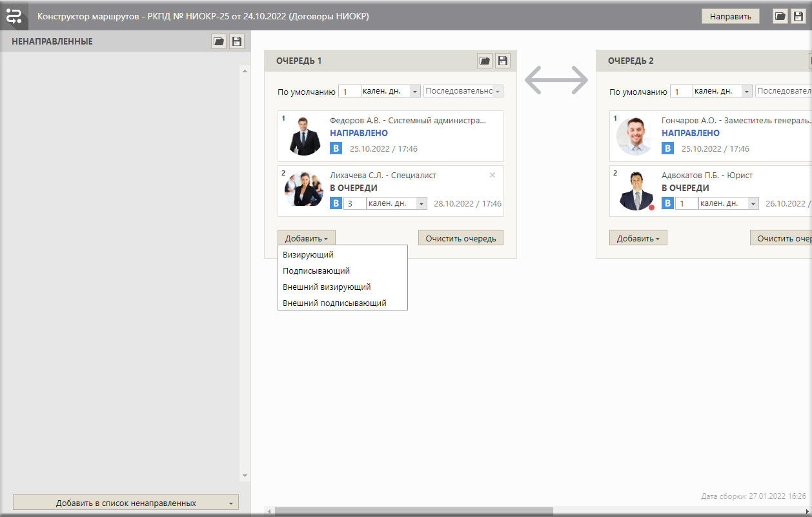
Task: Click the days input field for Лихачева
Action: (354, 204)
